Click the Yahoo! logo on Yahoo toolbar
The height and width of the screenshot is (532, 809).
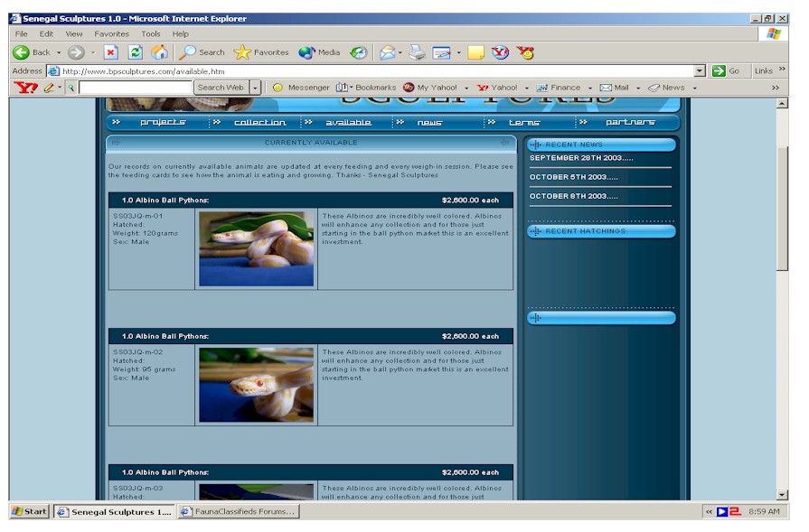(x=26, y=88)
